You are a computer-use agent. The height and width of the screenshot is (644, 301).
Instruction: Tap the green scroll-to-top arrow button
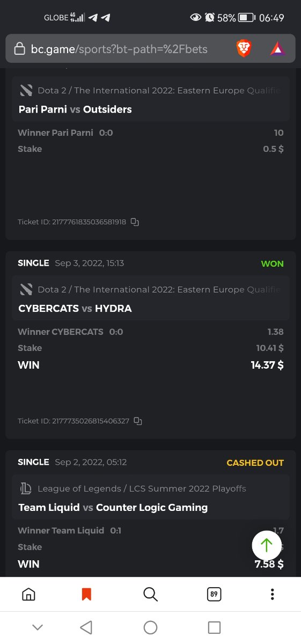[267, 546]
